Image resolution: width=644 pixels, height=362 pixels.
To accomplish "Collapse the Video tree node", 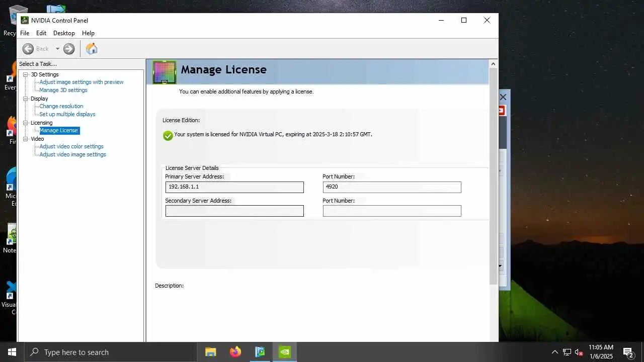I will (26, 139).
